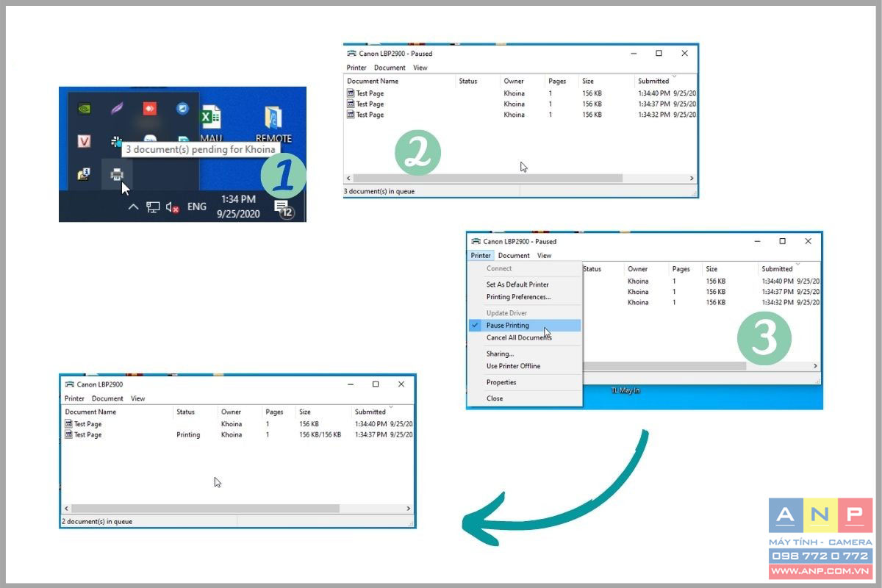
Task: Open Document menu in the two-document window
Action: coord(107,398)
